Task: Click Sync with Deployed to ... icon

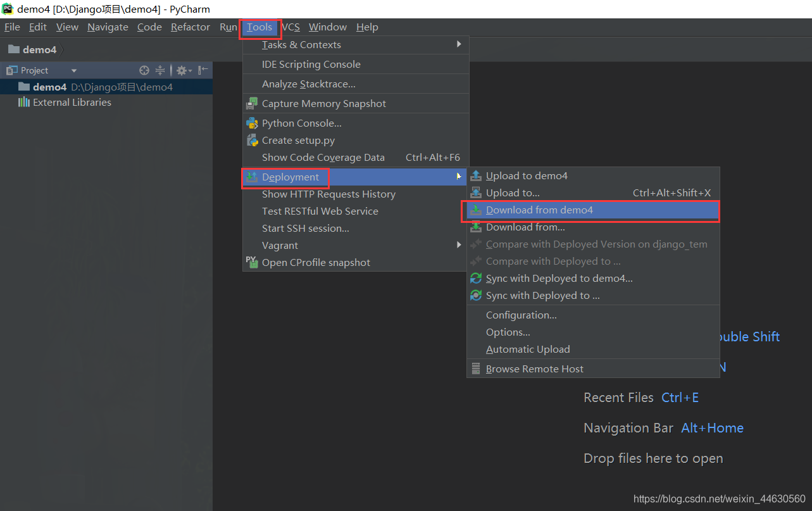Action: (x=476, y=295)
